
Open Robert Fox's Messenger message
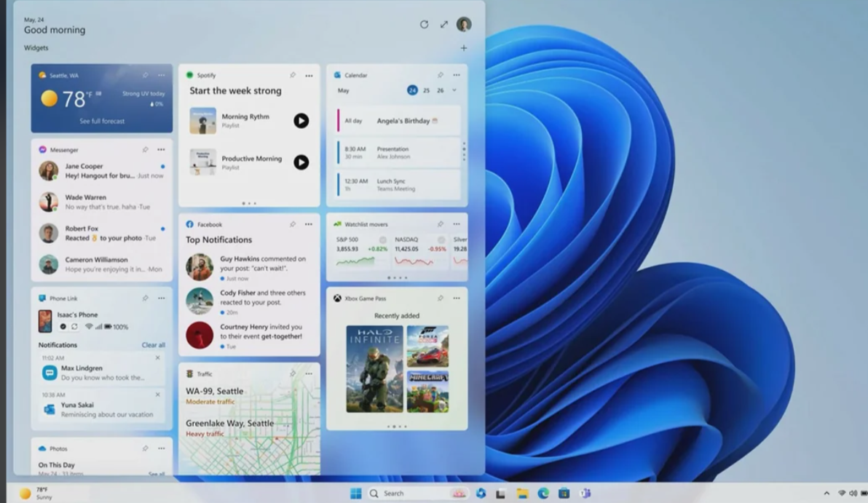pyautogui.click(x=102, y=233)
